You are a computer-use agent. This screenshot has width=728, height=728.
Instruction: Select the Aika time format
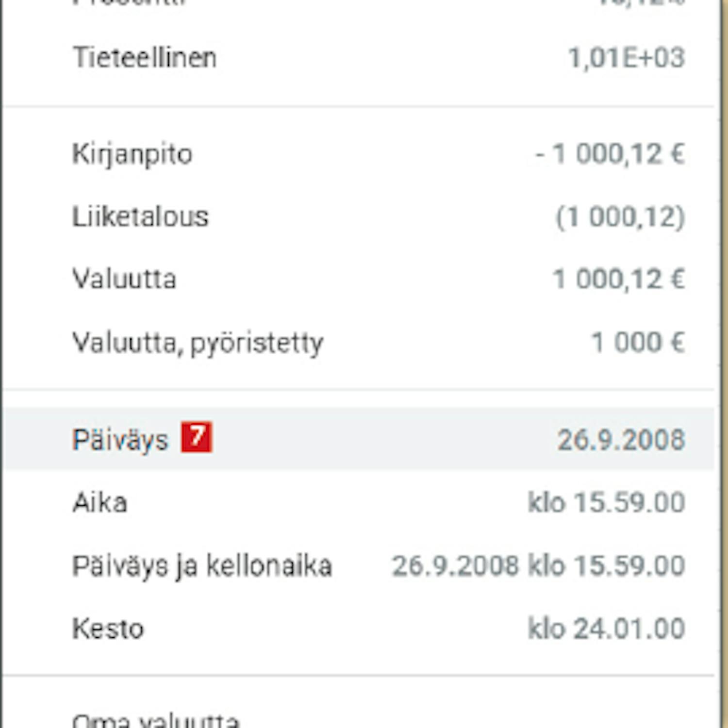(359, 502)
